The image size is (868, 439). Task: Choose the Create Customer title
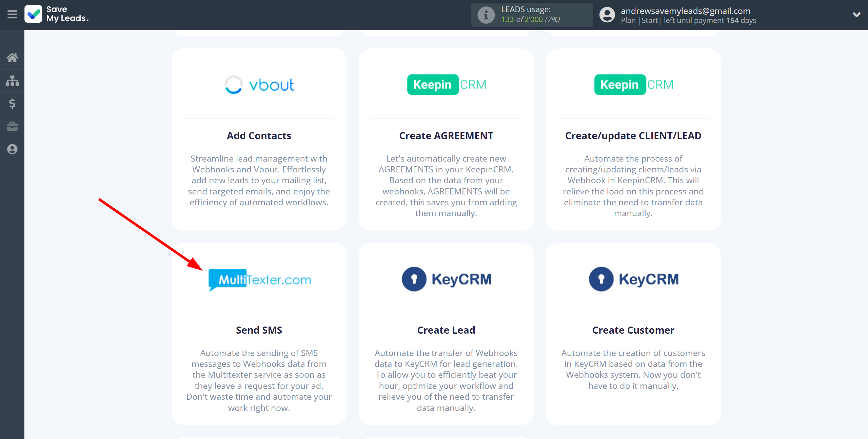pos(633,330)
